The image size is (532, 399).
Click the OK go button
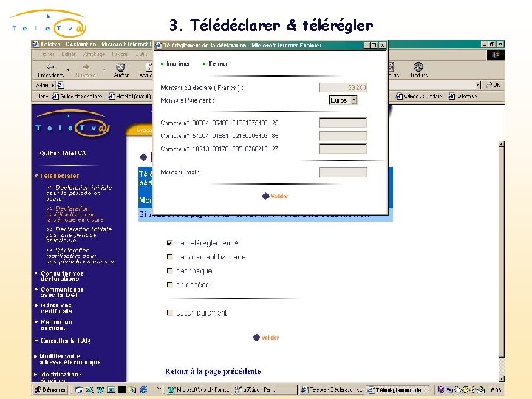(493, 85)
